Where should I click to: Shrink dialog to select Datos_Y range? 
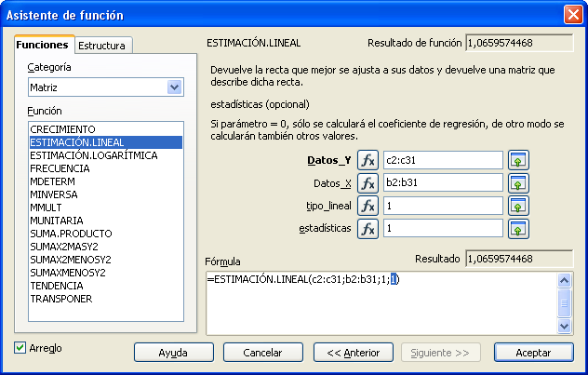[518, 160]
